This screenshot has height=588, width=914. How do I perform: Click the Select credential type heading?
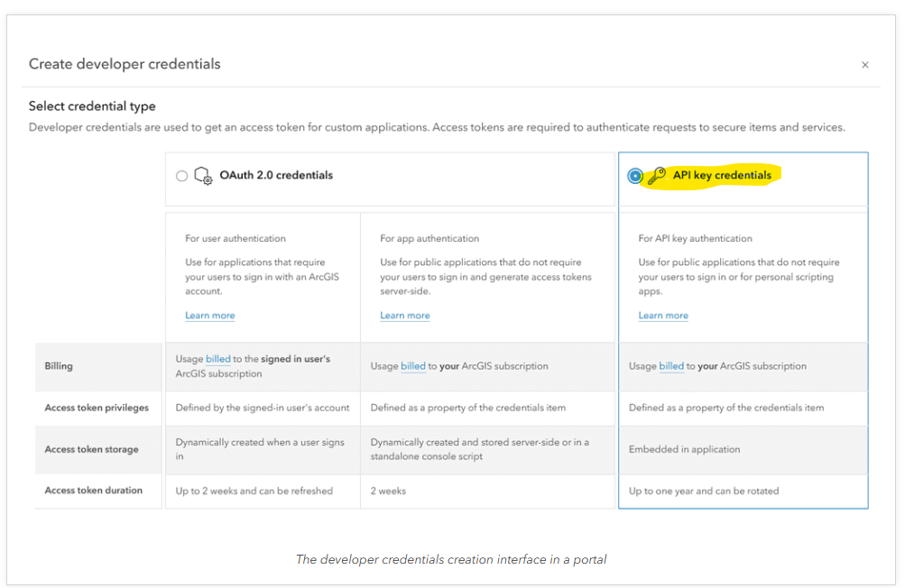point(90,106)
